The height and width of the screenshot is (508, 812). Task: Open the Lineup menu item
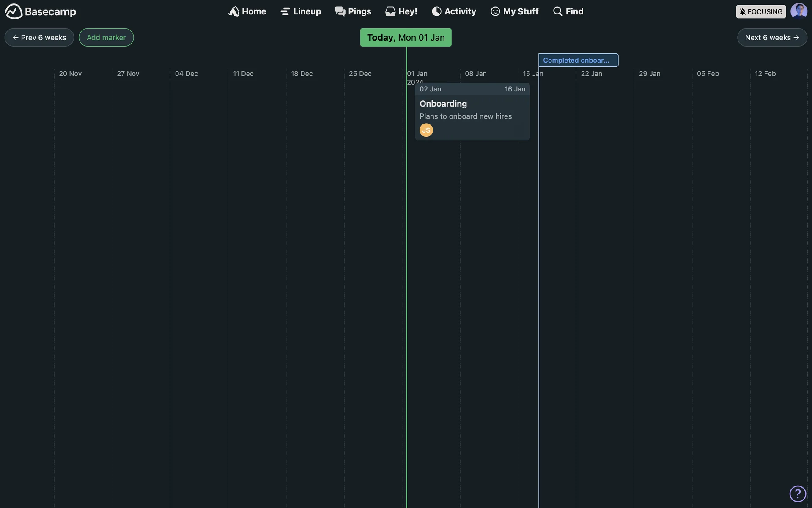301,11
